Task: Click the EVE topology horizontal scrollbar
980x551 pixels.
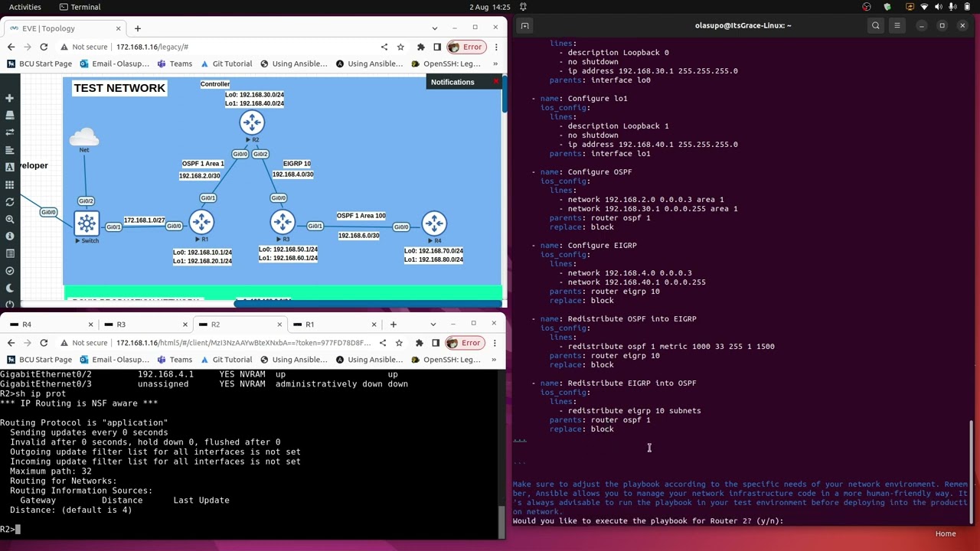Action: (x=367, y=303)
